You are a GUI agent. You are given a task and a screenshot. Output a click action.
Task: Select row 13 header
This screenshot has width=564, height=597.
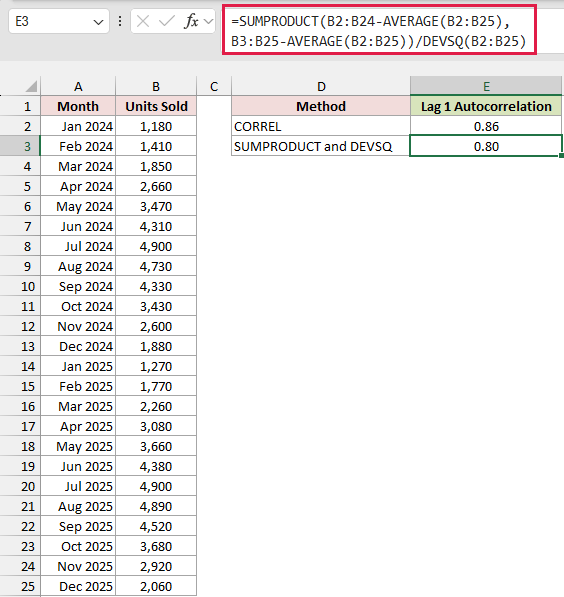[20, 346]
